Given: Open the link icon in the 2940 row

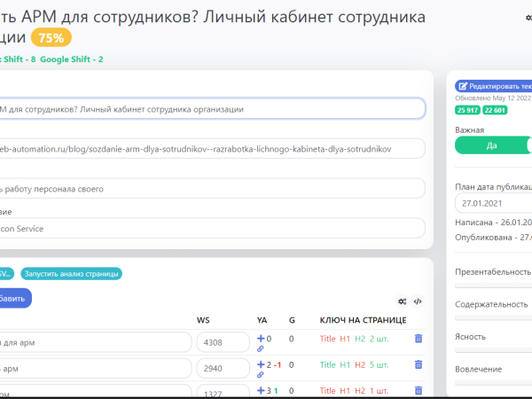Looking at the screenshot, I should 261,375.
